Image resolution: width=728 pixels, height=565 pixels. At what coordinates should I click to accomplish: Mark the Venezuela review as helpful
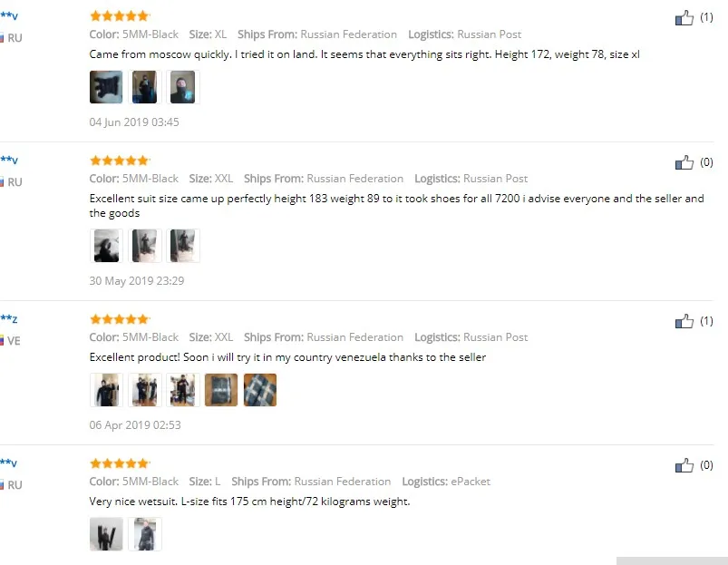684,321
